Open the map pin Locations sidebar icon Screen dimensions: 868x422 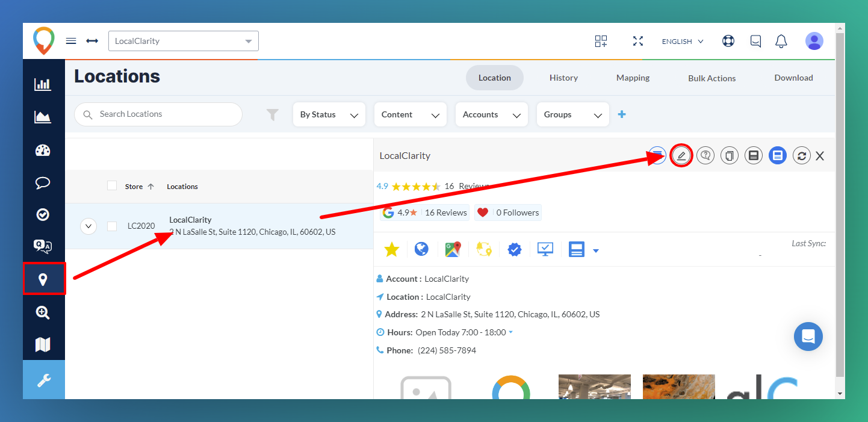pos(44,279)
